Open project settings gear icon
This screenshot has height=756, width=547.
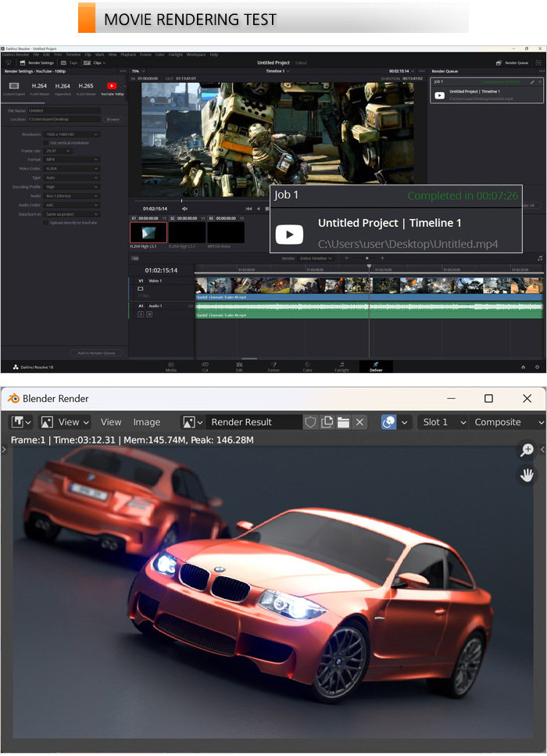click(x=537, y=367)
